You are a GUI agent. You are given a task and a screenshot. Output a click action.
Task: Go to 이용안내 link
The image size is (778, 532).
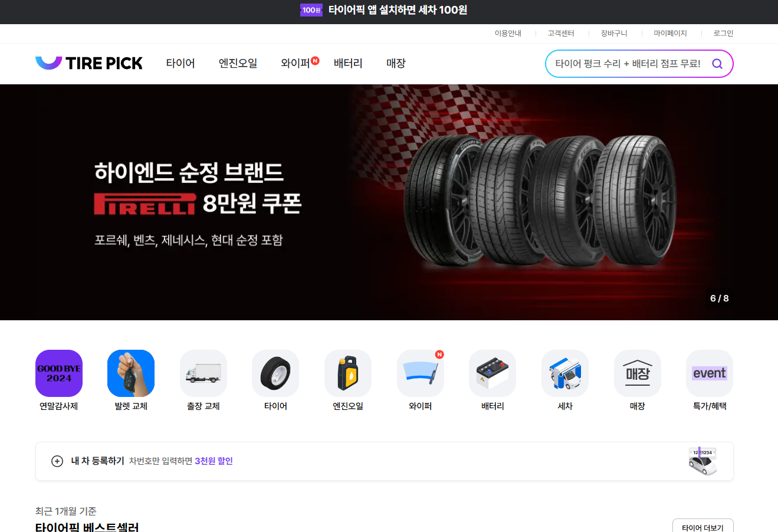pyautogui.click(x=508, y=34)
